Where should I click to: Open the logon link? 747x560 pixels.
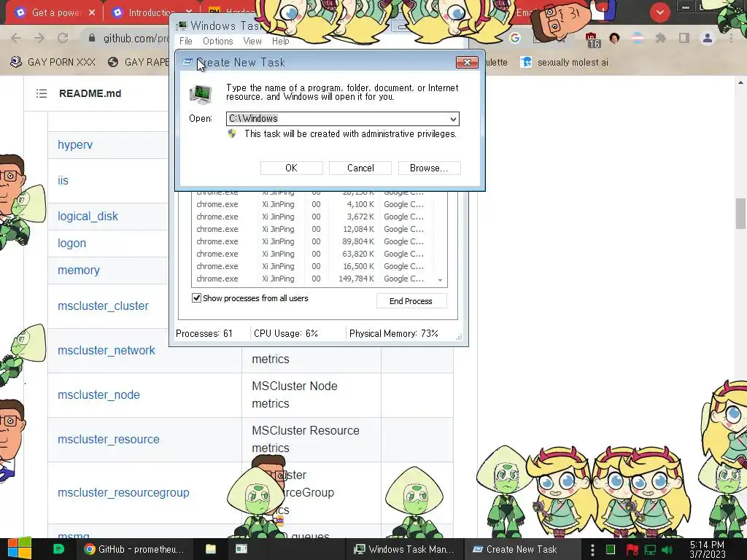tap(72, 244)
